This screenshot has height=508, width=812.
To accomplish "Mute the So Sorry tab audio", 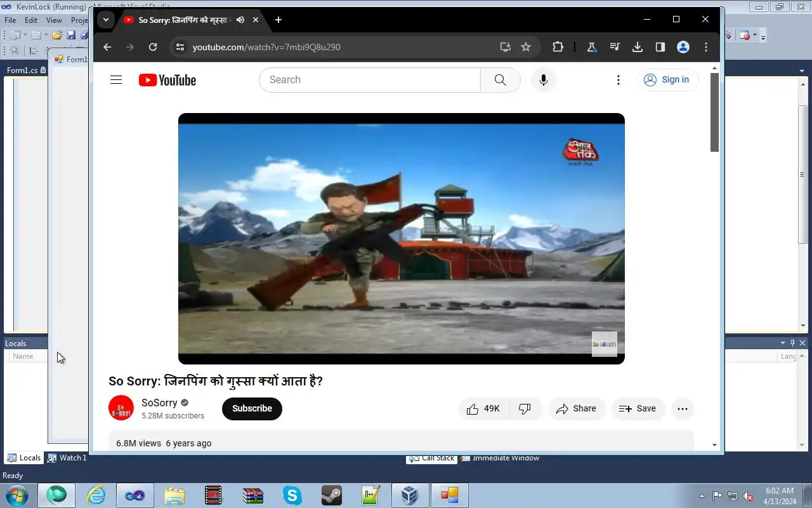I will pyautogui.click(x=240, y=20).
